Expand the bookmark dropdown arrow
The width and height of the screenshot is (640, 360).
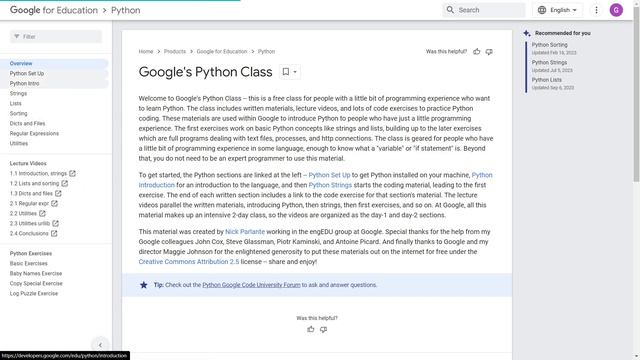[x=295, y=72]
